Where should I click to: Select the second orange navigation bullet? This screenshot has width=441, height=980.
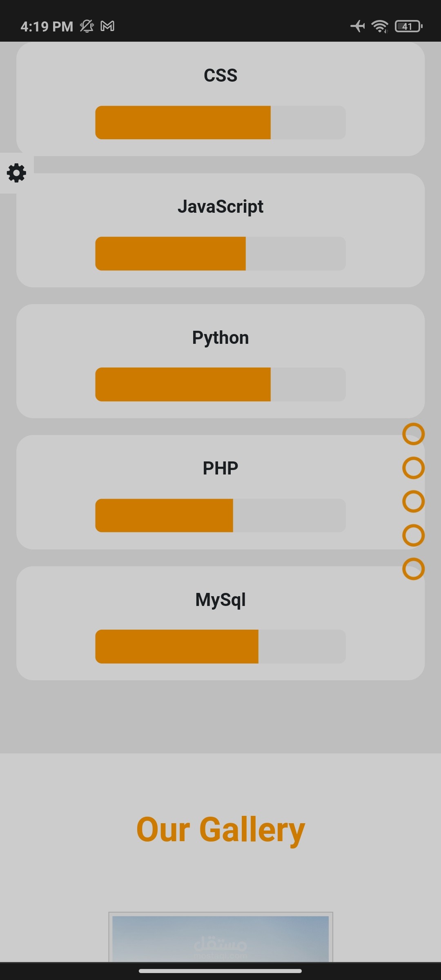(413, 468)
